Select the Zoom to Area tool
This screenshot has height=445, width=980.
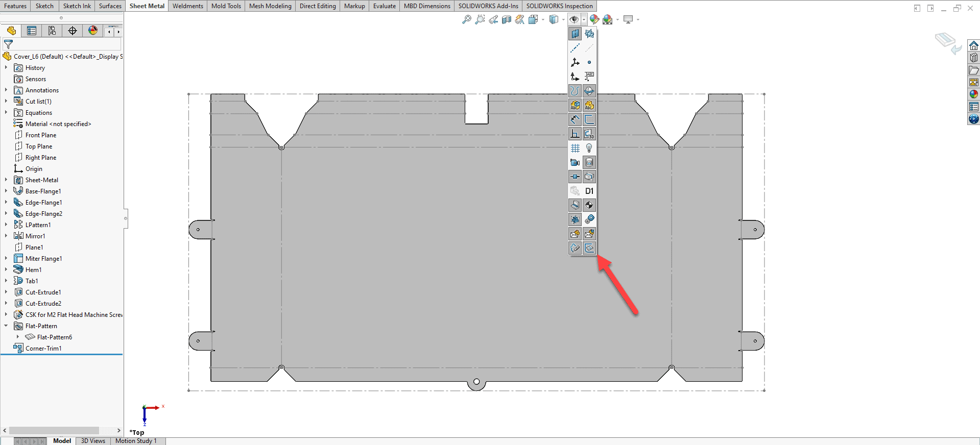480,19
